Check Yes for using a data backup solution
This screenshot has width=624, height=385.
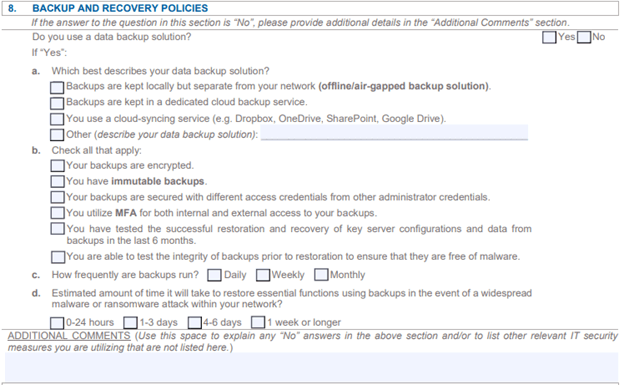549,38
